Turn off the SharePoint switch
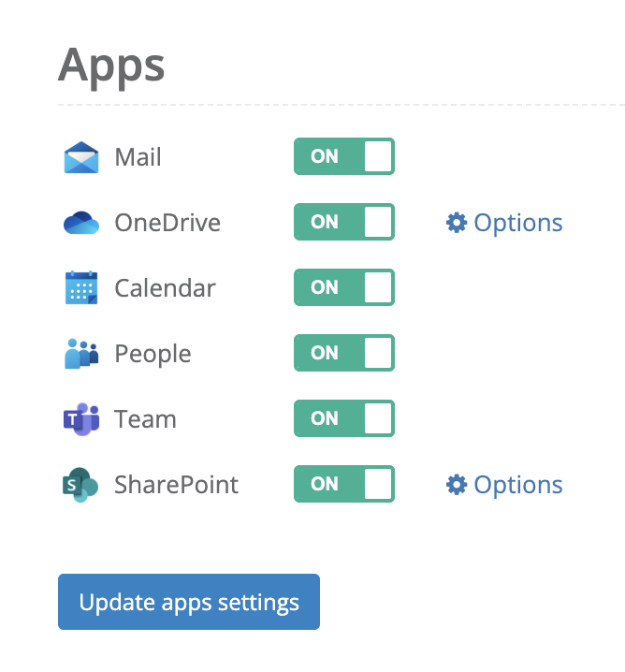Image resolution: width=625 pixels, height=672 pixels. pyautogui.click(x=344, y=485)
